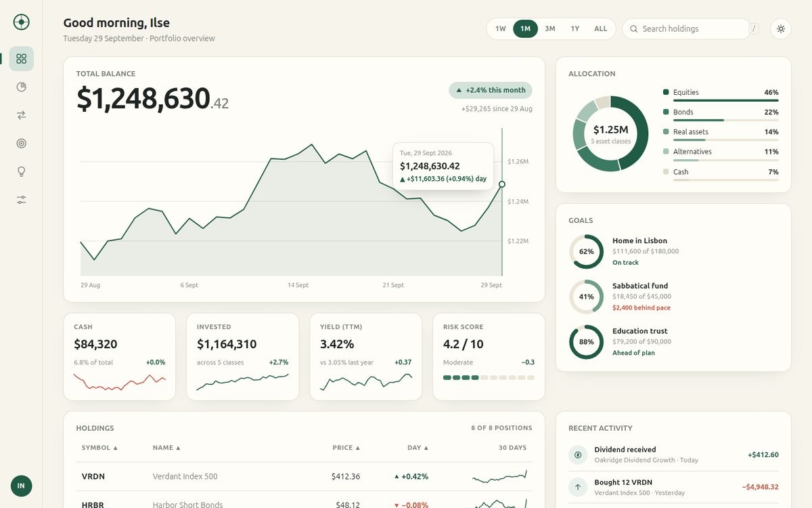Image resolution: width=812 pixels, height=508 pixels.
Task: Select the 1Y time range
Action: 575,28
